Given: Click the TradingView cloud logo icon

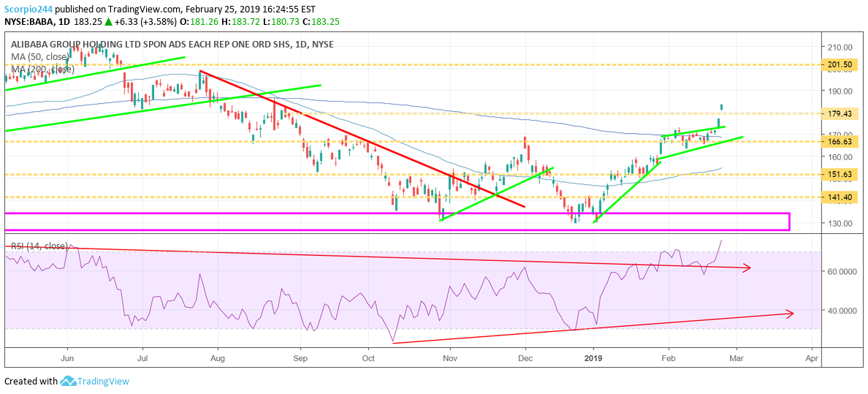Looking at the screenshot, I should (x=67, y=382).
